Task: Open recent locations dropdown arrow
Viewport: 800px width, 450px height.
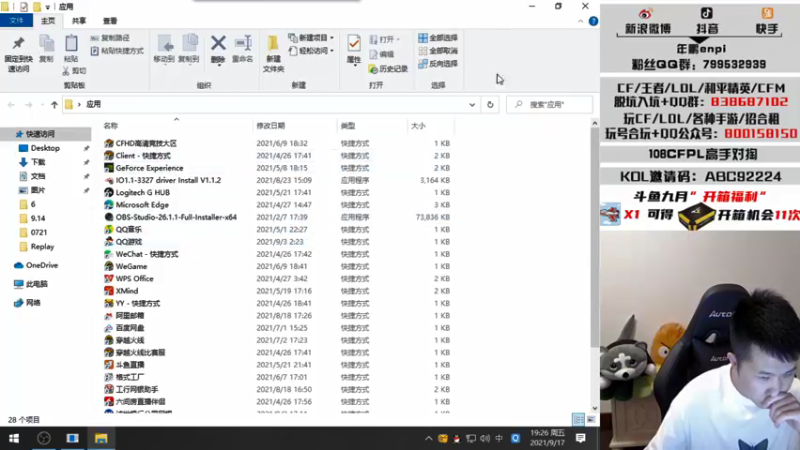Action: pos(42,105)
